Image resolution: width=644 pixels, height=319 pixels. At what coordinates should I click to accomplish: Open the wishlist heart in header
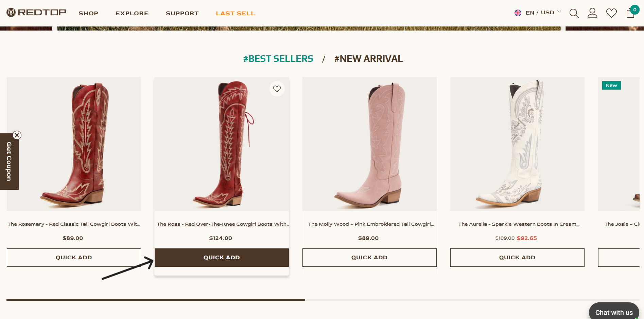[611, 13]
